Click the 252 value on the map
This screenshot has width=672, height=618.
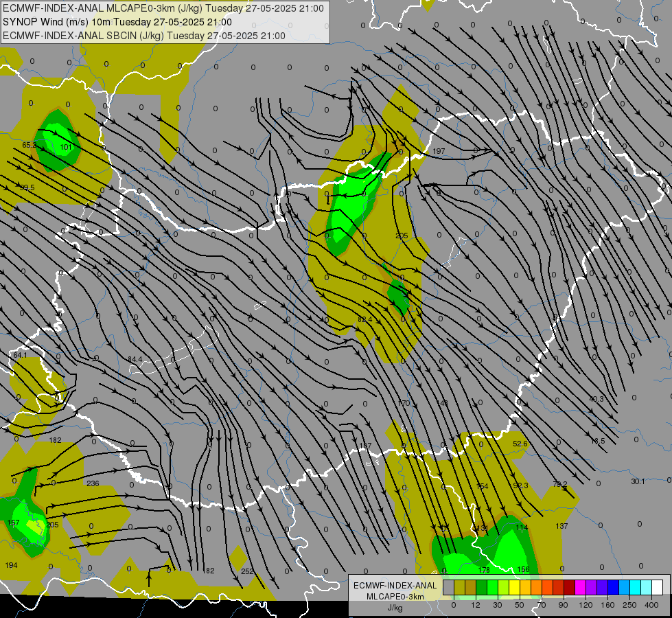[247, 571]
